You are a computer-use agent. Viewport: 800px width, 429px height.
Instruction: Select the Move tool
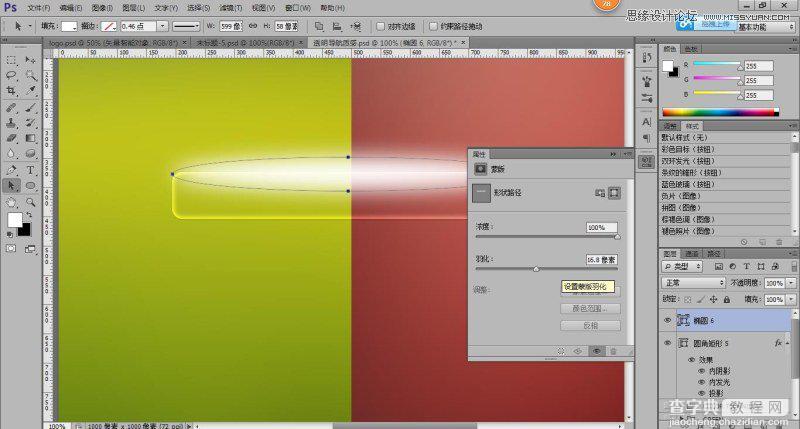(x=31, y=61)
